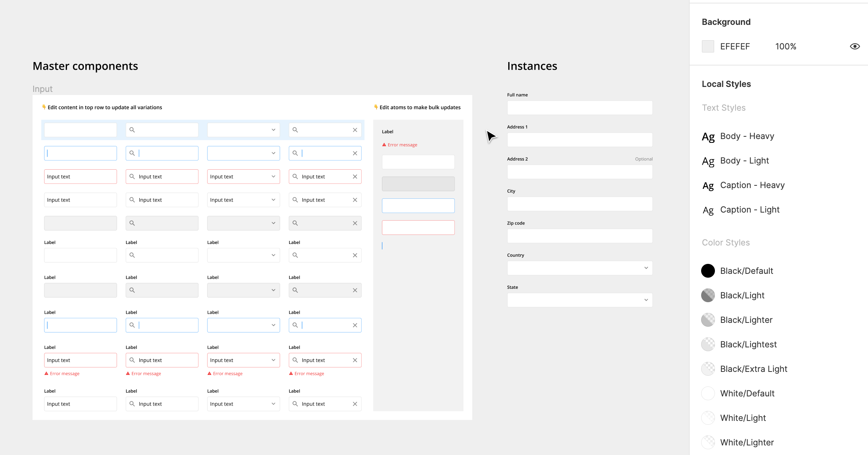Select the gray disabled atom input box
Image resolution: width=868 pixels, height=455 pixels.
[418, 184]
